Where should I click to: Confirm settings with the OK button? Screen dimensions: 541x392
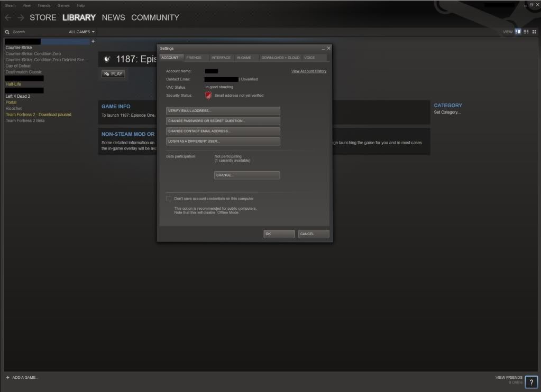(x=279, y=234)
